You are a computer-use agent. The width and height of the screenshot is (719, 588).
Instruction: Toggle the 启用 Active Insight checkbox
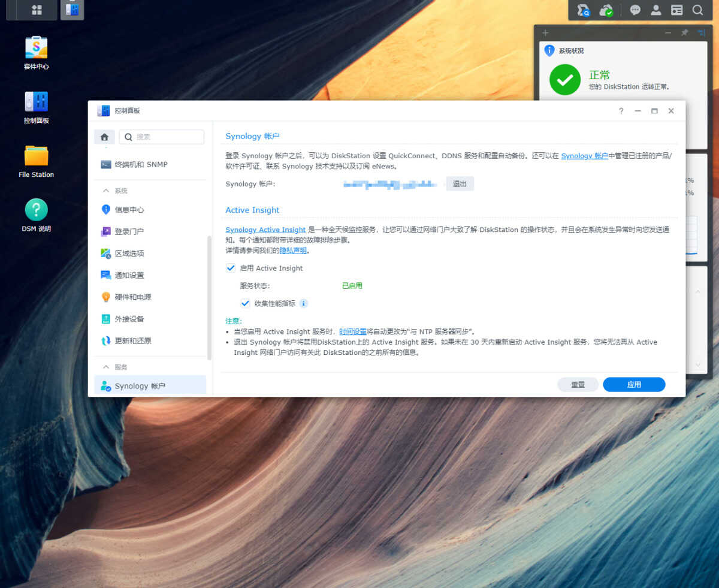pyautogui.click(x=231, y=268)
